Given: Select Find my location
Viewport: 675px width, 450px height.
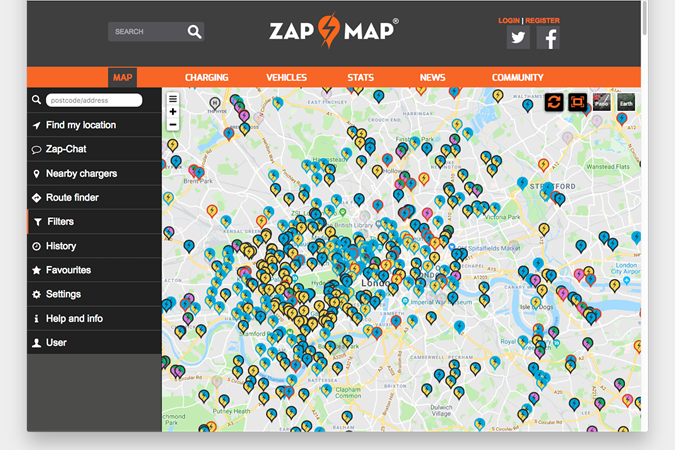Looking at the screenshot, I should [94, 125].
